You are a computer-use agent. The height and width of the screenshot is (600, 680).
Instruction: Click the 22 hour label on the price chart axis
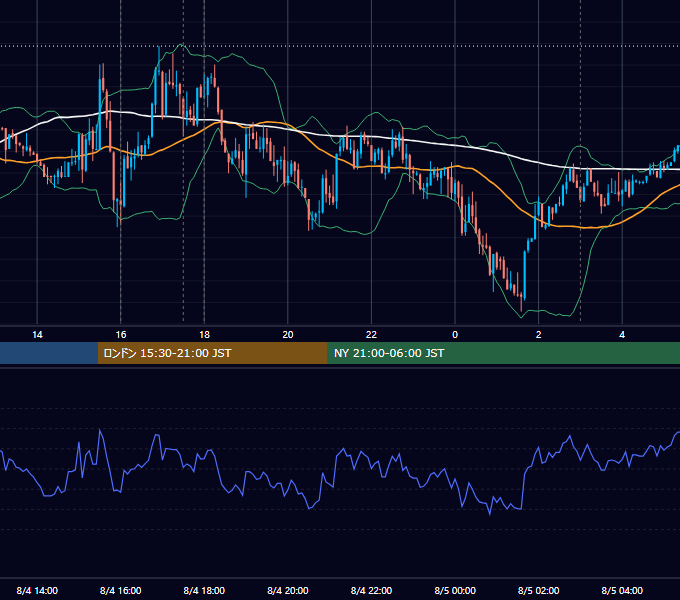[x=372, y=335]
